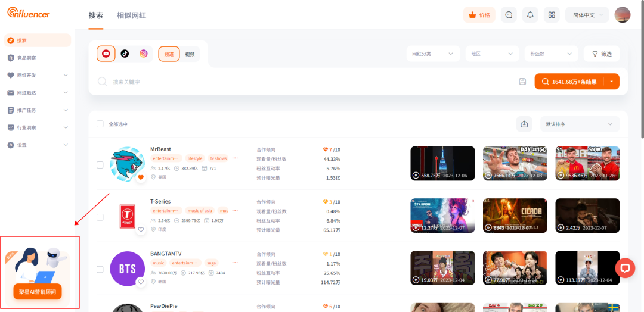644x312 pixels.
Task: Open the 筛选 filter button
Action: (602, 54)
